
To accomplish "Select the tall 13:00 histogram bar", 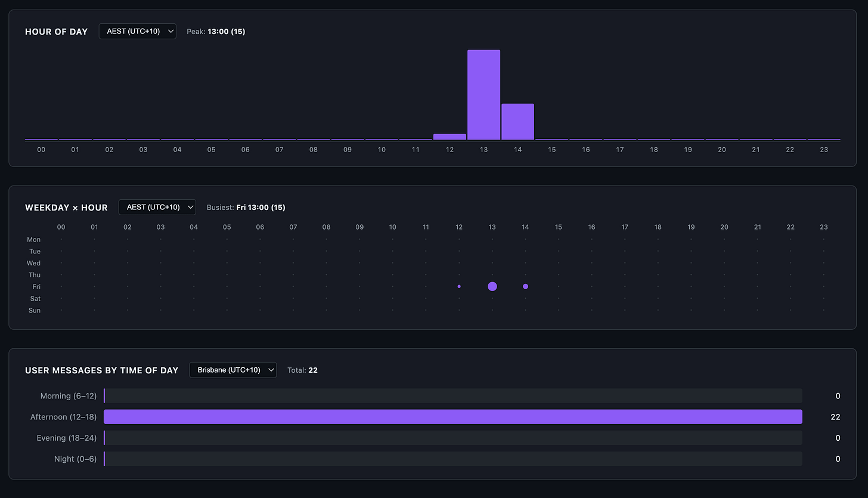I will 483,95.
